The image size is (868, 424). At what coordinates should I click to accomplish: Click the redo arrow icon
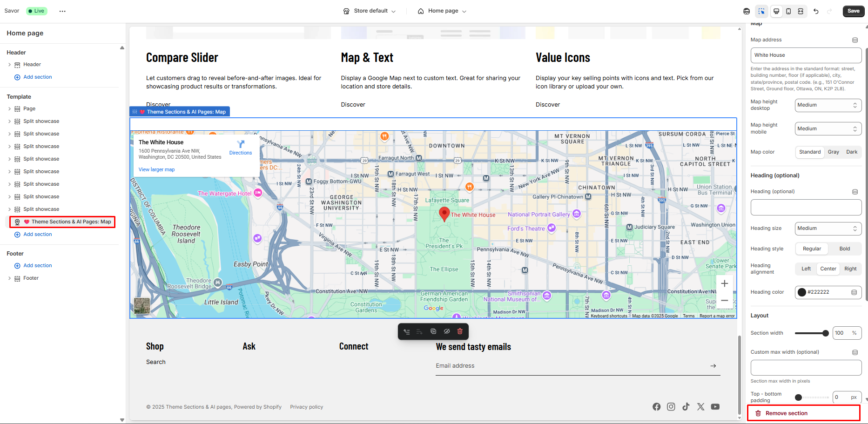[829, 11]
